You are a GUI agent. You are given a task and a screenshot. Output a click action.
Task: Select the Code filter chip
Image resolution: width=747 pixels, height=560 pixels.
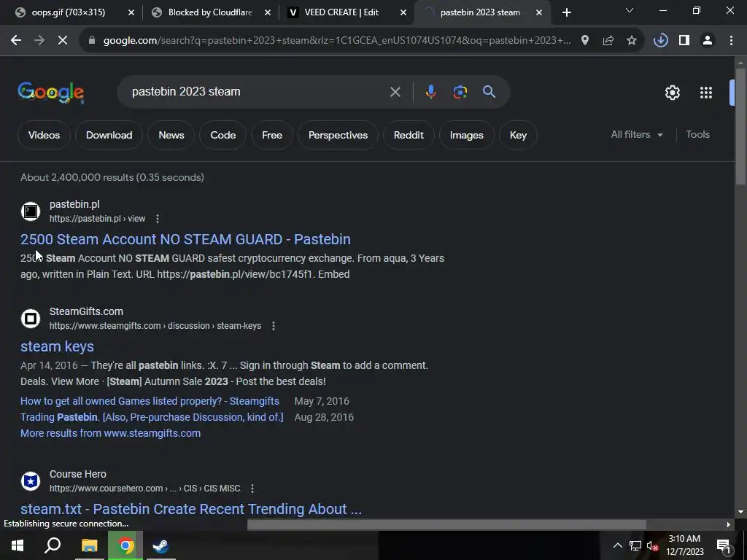coord(223,135)
